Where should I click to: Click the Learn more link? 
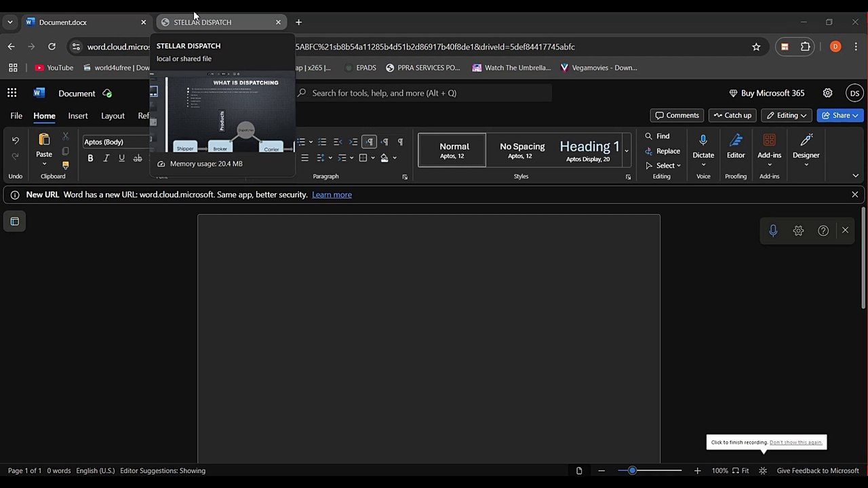coord(332,195)
